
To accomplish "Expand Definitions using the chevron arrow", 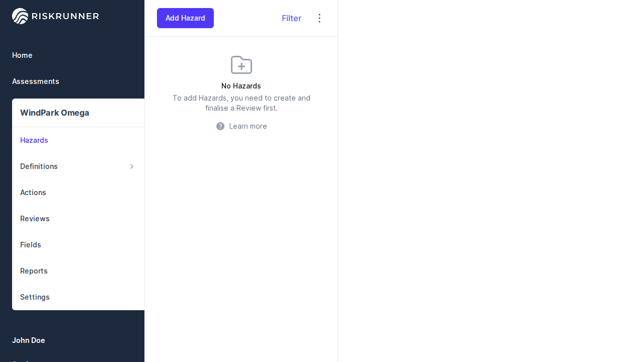I will tap(132, 166).
